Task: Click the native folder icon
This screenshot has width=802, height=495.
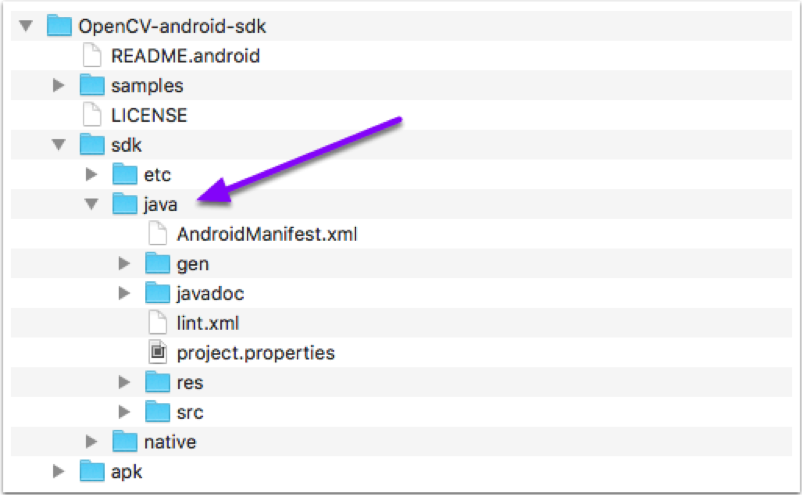Action: 125,441
